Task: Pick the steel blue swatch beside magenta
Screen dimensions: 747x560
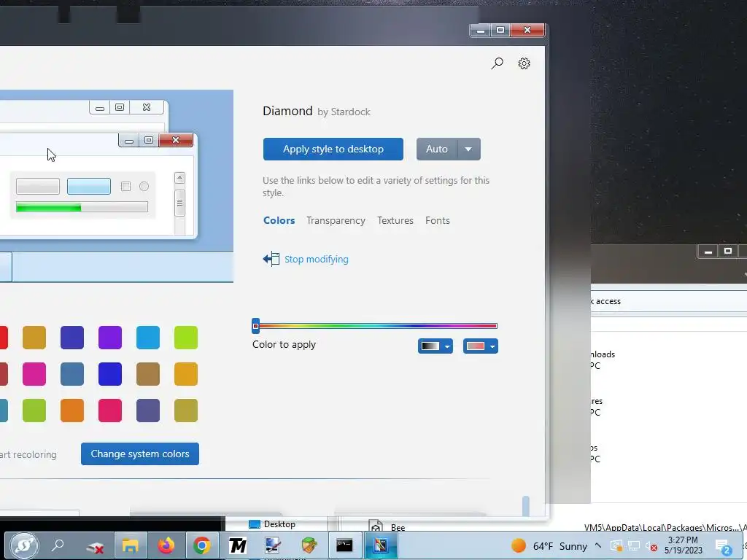Action: tap(72, 374)
